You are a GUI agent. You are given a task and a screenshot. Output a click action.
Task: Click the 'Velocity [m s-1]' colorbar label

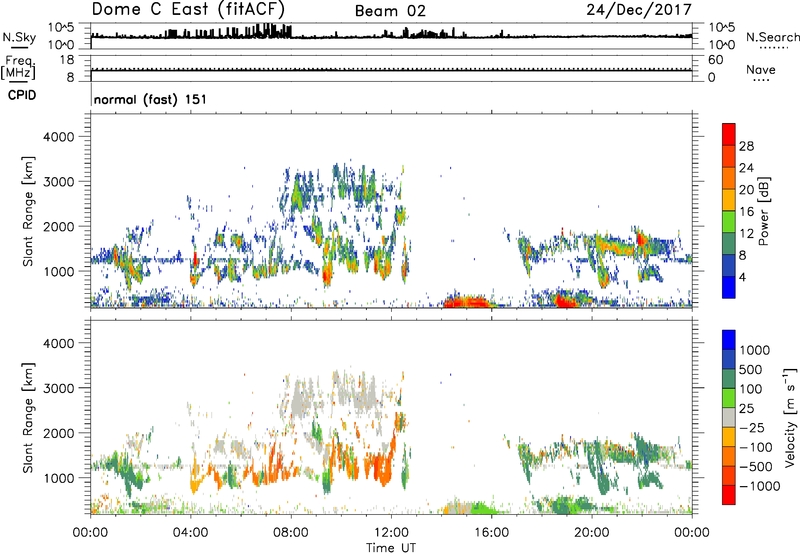(790, 418)
